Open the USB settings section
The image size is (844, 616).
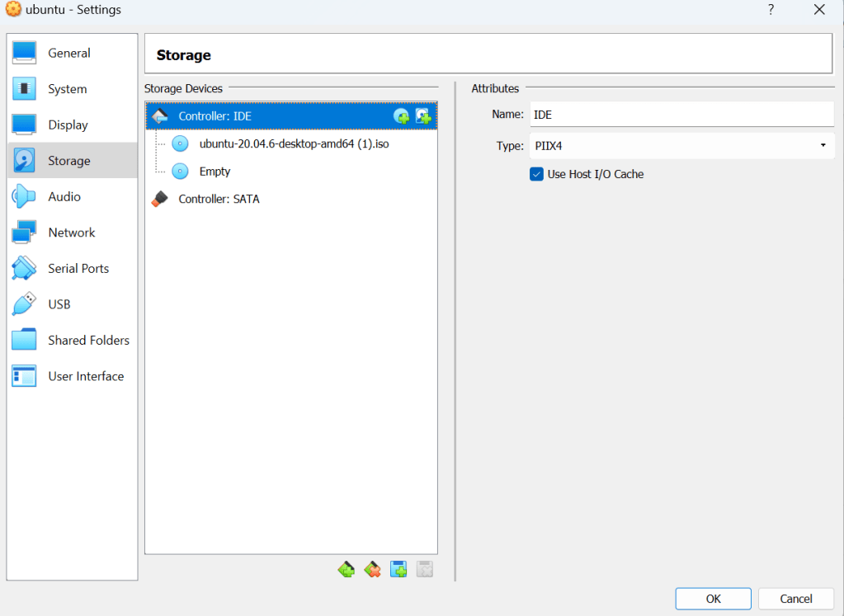point(59,304)
